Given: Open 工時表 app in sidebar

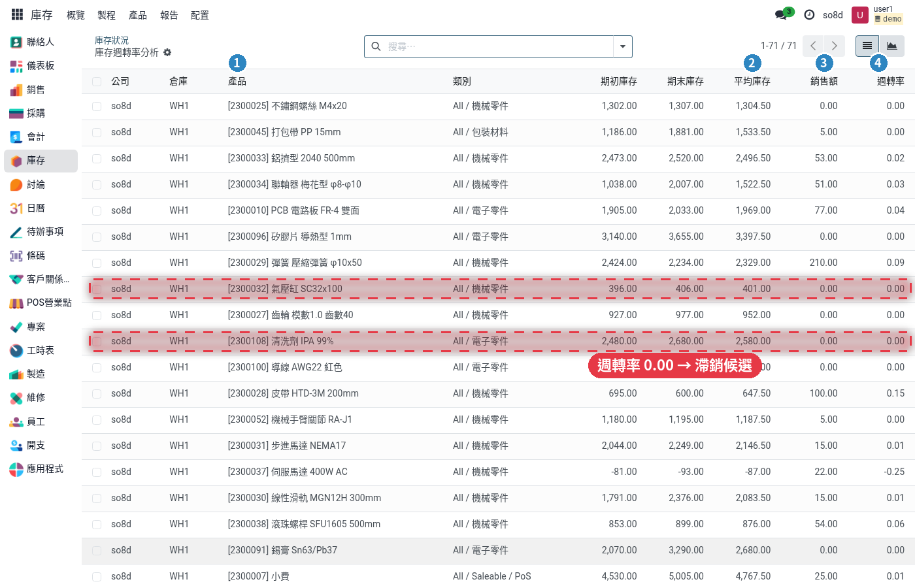Looking at the screenshot, I should click(41, 350).
